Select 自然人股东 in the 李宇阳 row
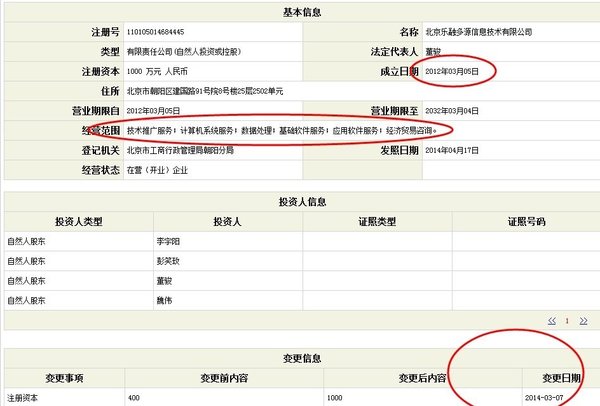The image size is (600, 406). click(x=26, y=241)
